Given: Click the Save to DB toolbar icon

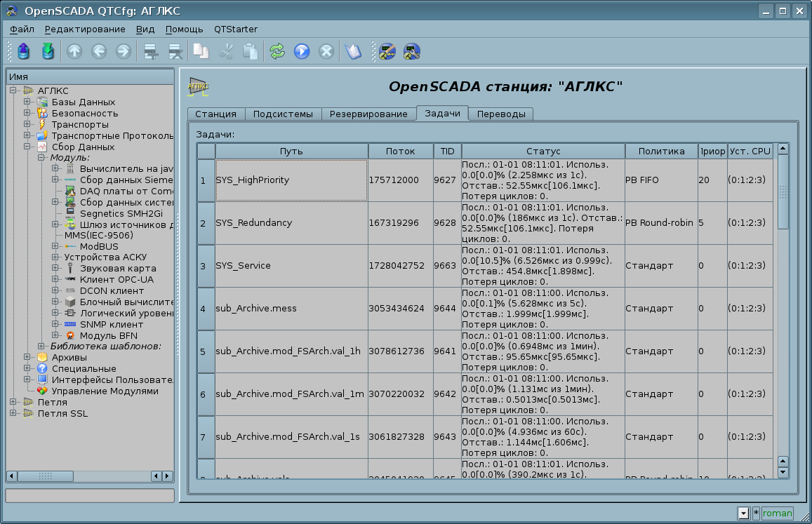Looking at the screenshot, I should [x=48, y=51].
